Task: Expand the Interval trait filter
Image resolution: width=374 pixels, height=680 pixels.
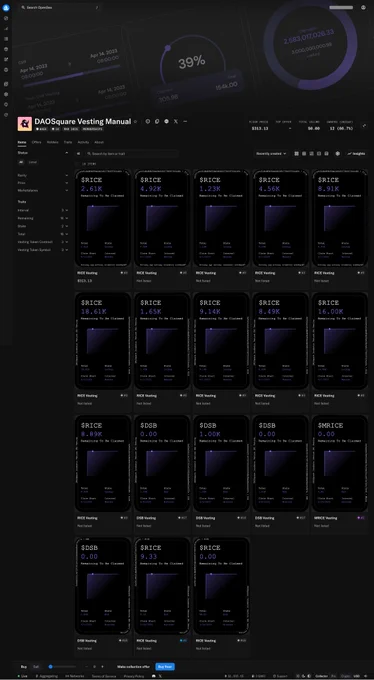Action: tap(43, 210)
